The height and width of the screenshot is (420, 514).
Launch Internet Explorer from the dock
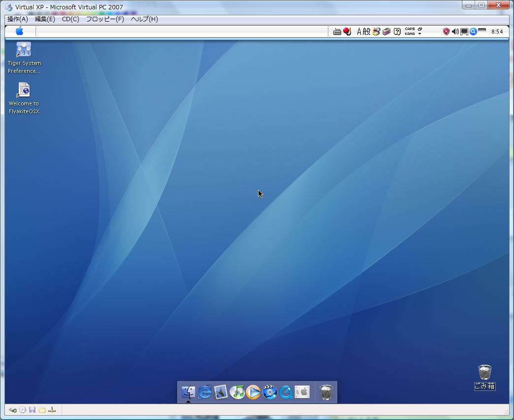point(204,392)
